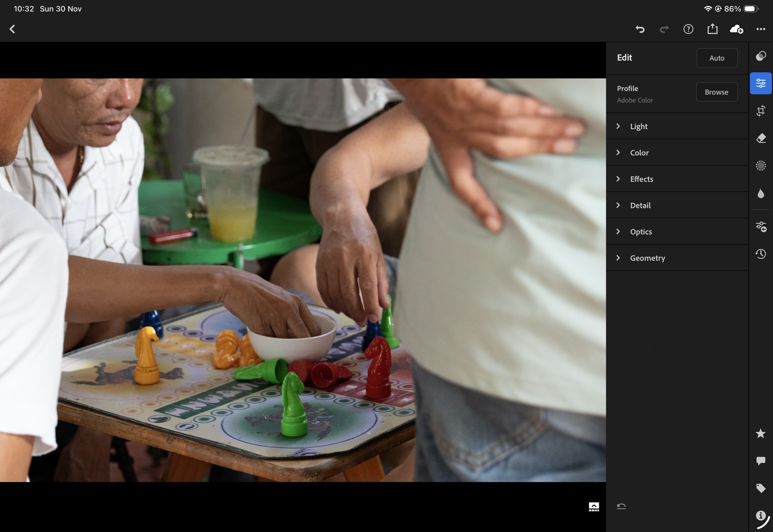Browse profiles with Browse button
This screenshot has width=773, height=532.
pyautogui.click(x=716, y=92)
